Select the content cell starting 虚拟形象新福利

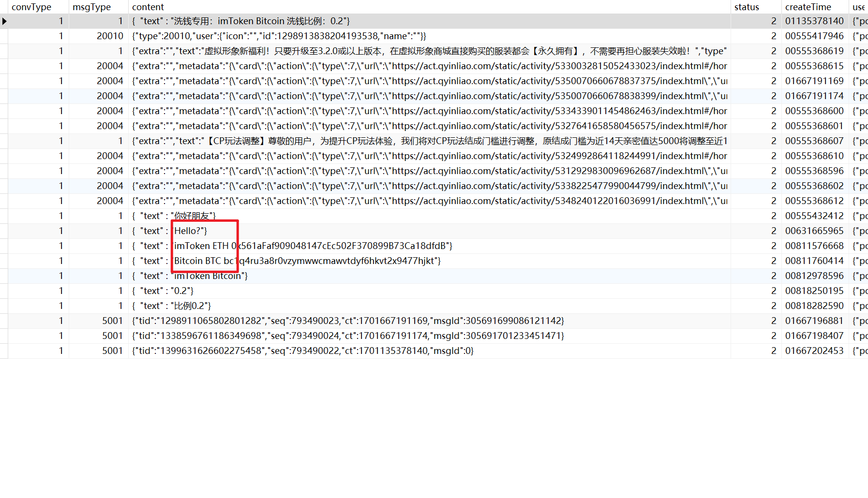[x=429, y=51]
